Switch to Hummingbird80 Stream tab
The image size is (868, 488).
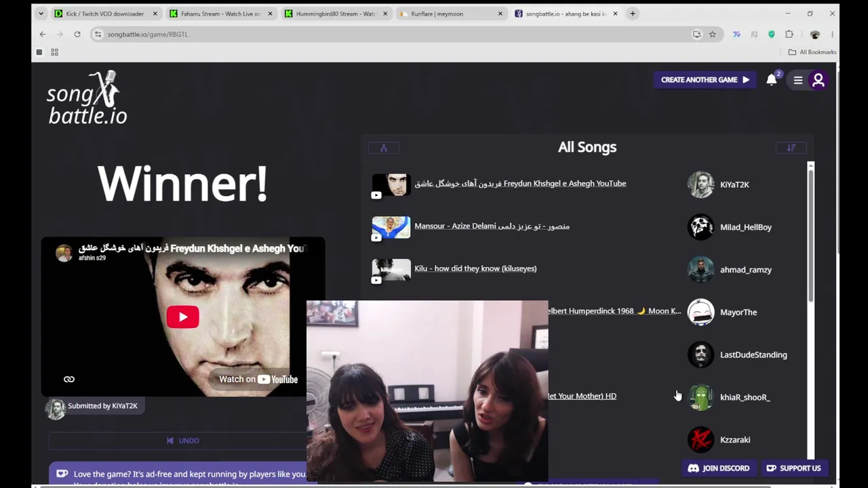coord(336,14)
